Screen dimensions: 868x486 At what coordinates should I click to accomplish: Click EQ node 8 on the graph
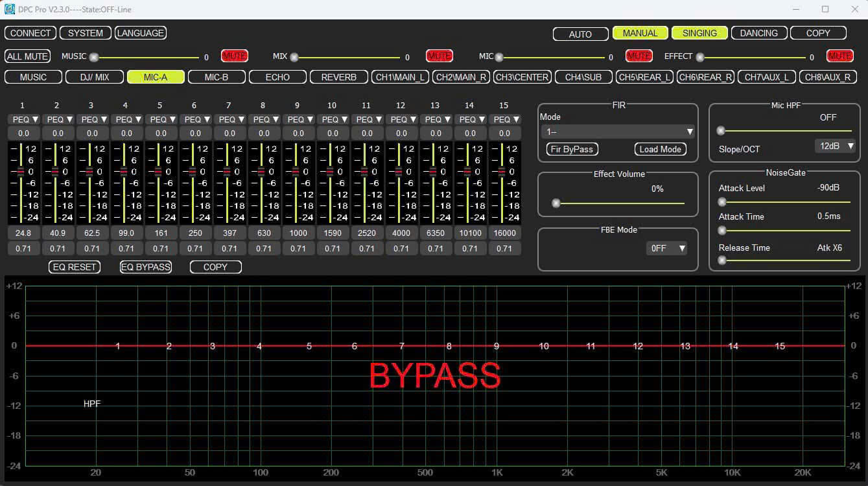[x=449, y=346]
